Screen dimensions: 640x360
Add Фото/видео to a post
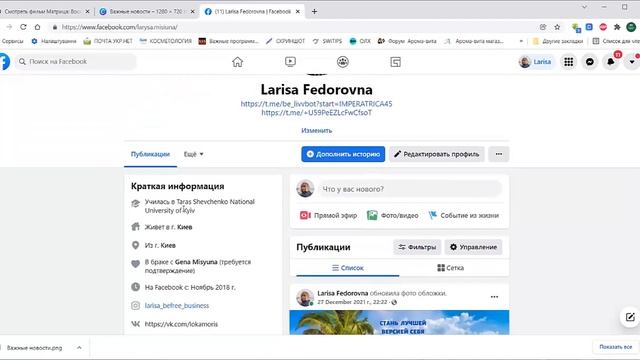tap(393, 215)
